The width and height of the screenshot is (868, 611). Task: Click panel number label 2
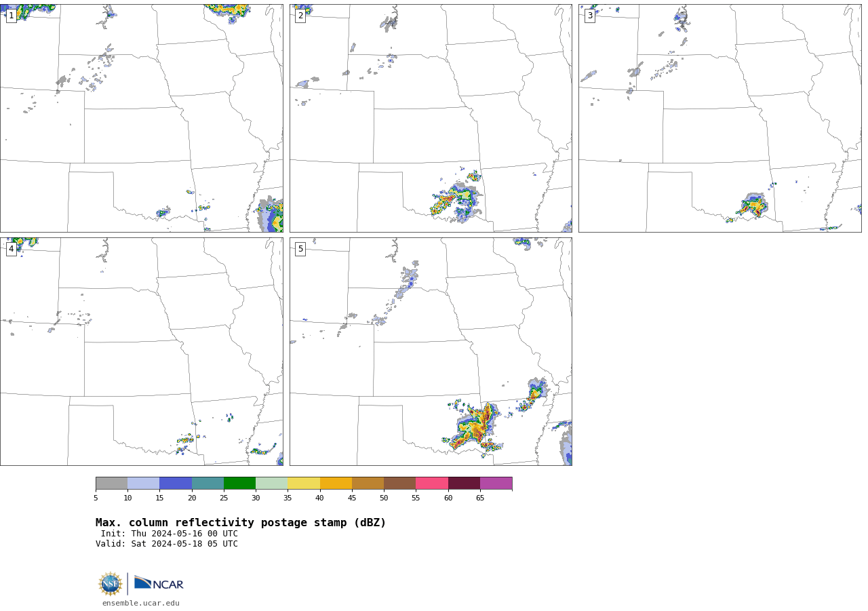(300, 16)
